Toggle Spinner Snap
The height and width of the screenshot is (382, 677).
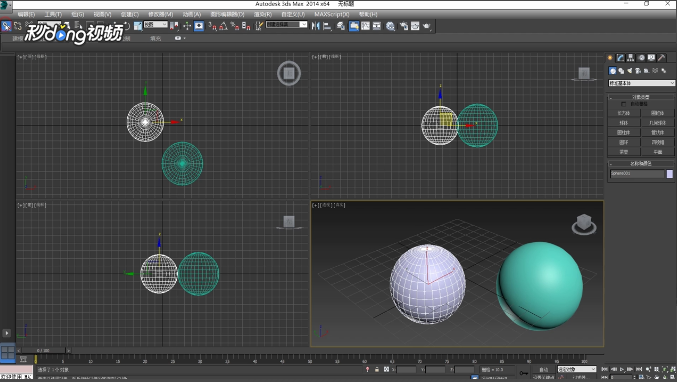(246, 26)
